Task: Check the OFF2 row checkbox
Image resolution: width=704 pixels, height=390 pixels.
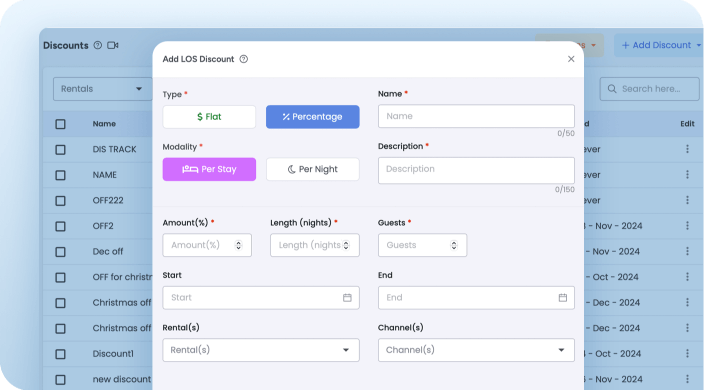Action: click(x=60, y=226)
